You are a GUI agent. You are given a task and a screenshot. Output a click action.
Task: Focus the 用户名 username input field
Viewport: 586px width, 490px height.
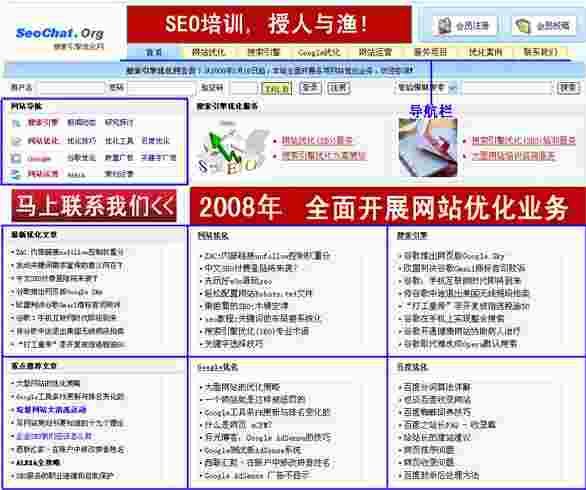[71, 88]
